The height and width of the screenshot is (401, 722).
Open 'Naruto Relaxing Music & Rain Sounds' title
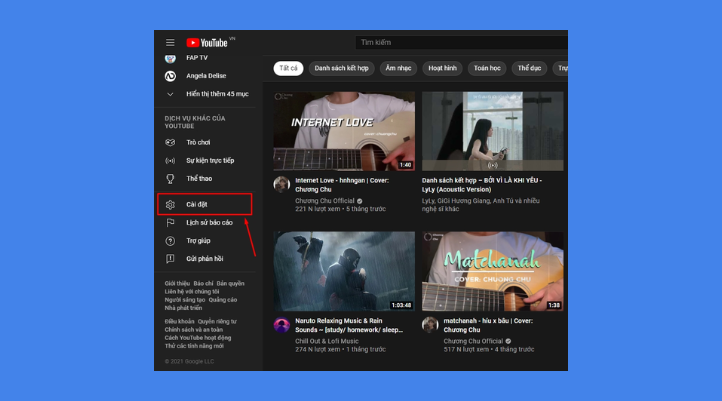click(x=349, y=325)
